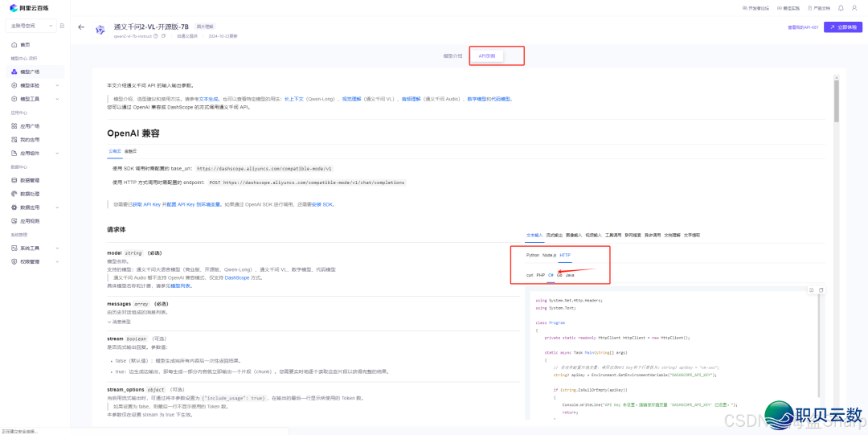Choose the Python code tab
Viewport: 868px width, 435px height.
point(533,255)
